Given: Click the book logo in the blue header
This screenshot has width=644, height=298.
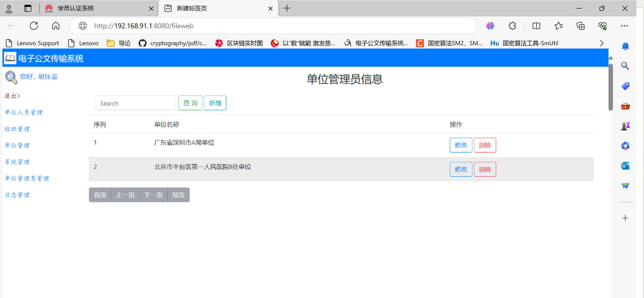Looking at the screenshot, I should (10, 58).
